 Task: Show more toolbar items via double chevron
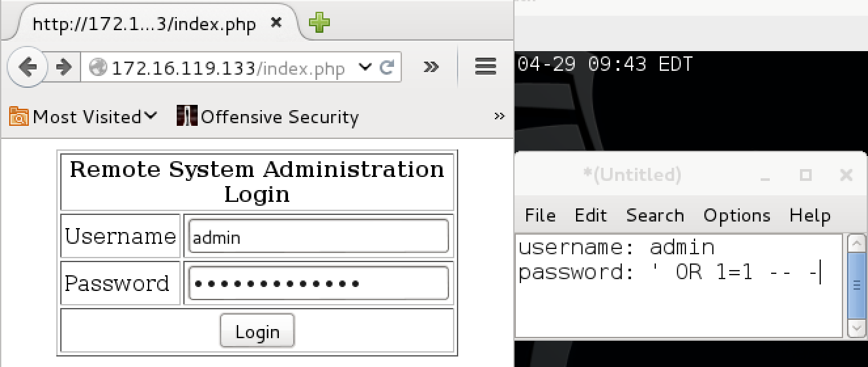click(x=431, y=66)
